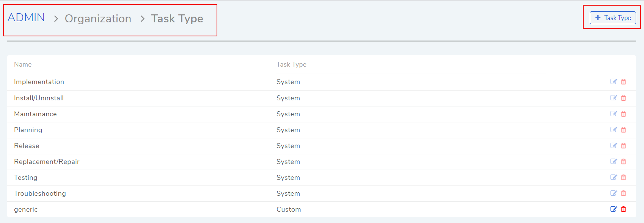Go to ADMIN breadcrumb link

[26, 17]
